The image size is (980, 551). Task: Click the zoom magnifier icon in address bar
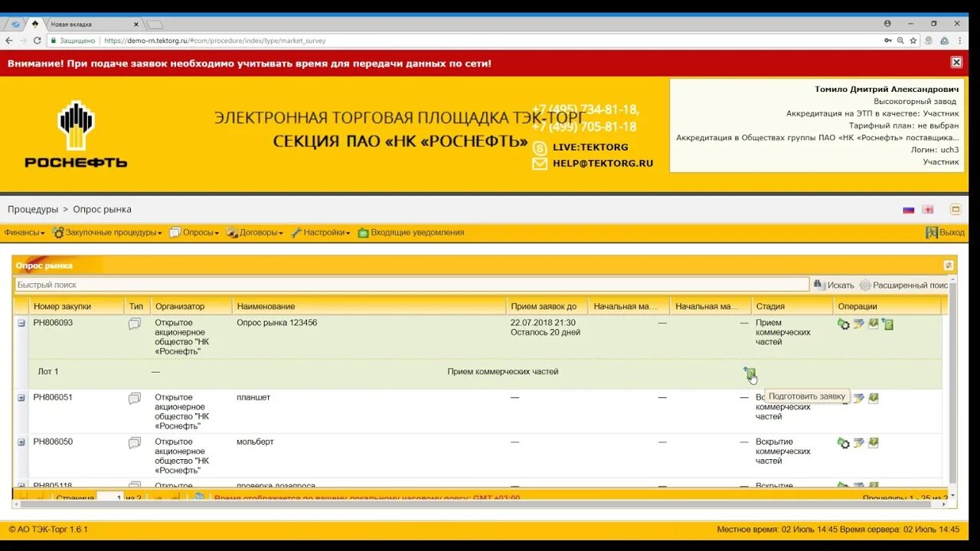(x=900, y=41)
